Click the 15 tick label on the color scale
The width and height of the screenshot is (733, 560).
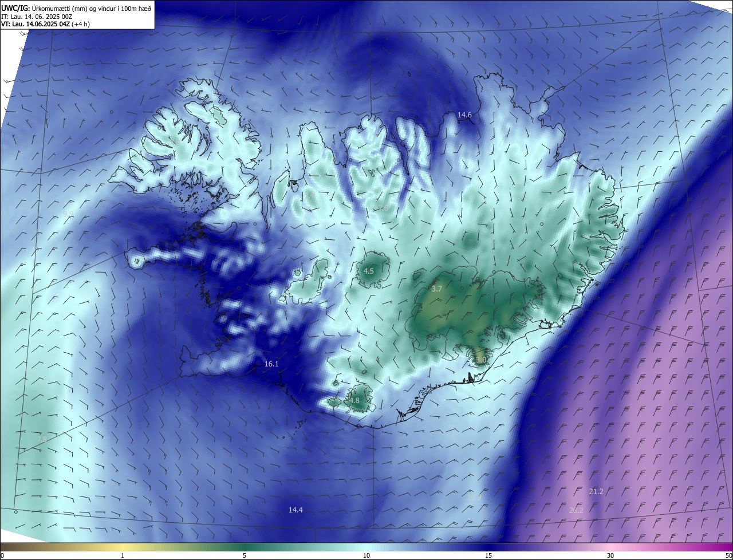click(x=488, y=555)
